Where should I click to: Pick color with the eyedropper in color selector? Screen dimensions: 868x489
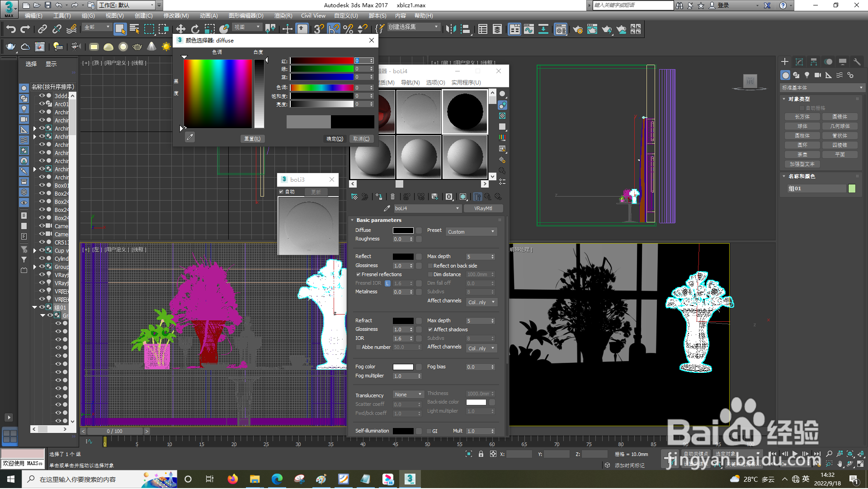point(190,137)
